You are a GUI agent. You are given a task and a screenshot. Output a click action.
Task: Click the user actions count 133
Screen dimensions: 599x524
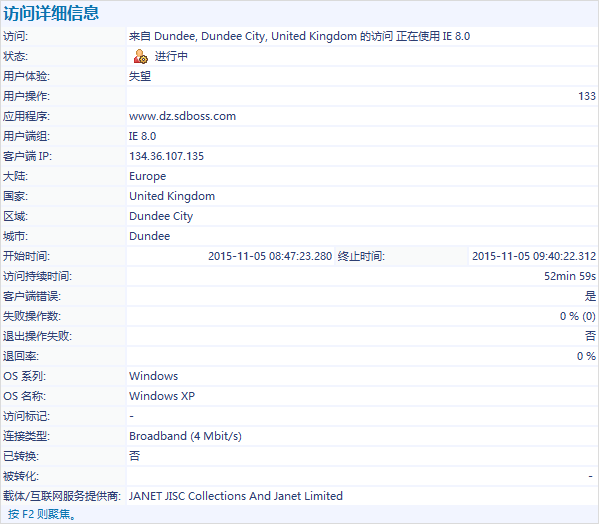tap(587, 96)
